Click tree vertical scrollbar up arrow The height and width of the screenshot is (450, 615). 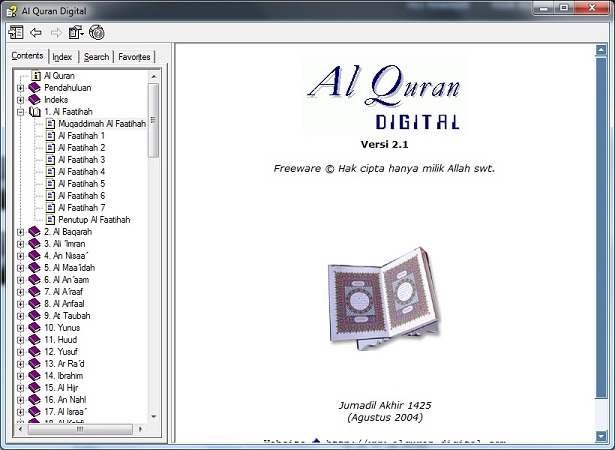pyautogui.click(x=154, y=77)
